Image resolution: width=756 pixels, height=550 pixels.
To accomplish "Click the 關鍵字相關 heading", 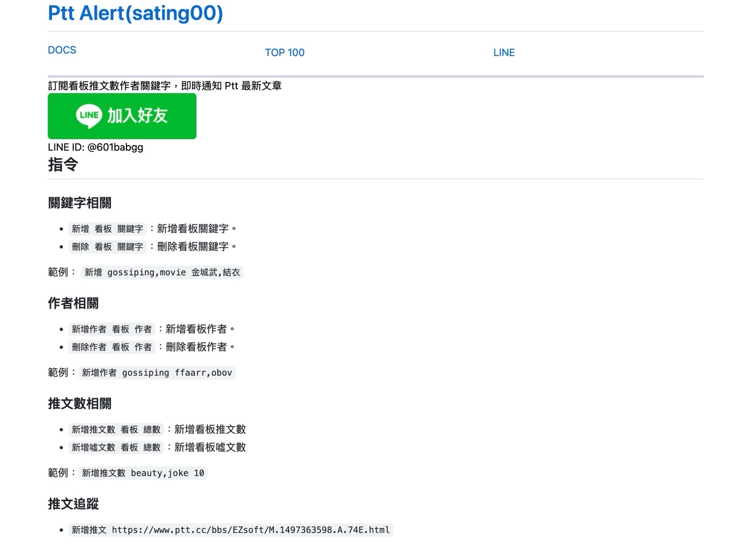I will pyautogui.click(x=80, y=203).
